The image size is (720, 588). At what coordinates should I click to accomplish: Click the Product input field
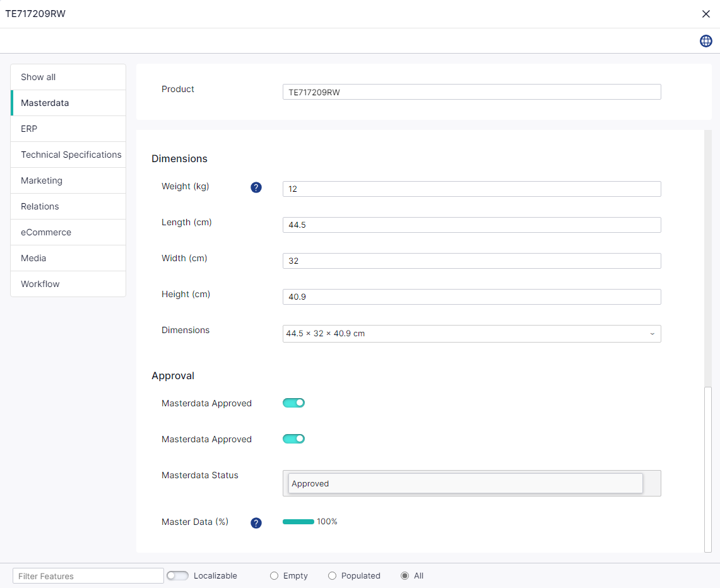471,92
